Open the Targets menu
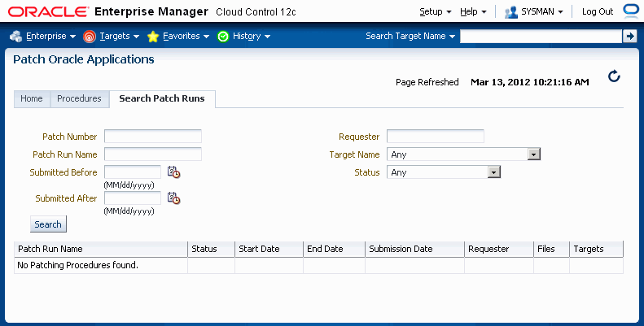The height and width of the screenshot is (326, 644). click(119, 36)
